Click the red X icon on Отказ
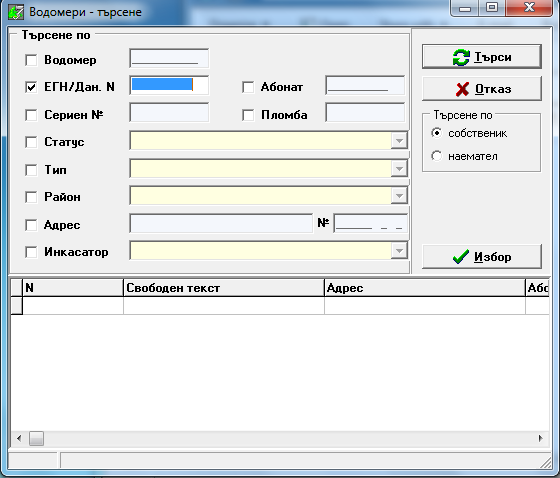Image resolution: width=560 pixels, height=478 pixels. pos(462,89)
